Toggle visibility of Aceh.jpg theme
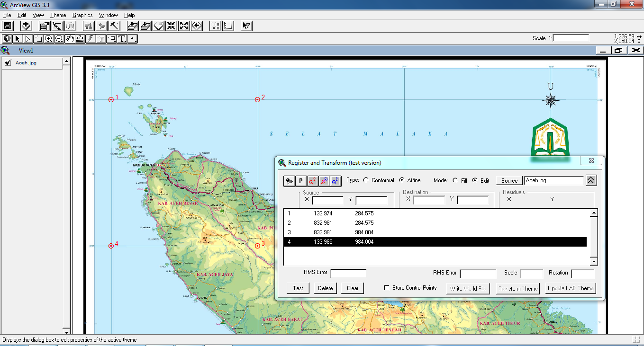The width and height of the screenshot is (644, 346). [7, 62]
